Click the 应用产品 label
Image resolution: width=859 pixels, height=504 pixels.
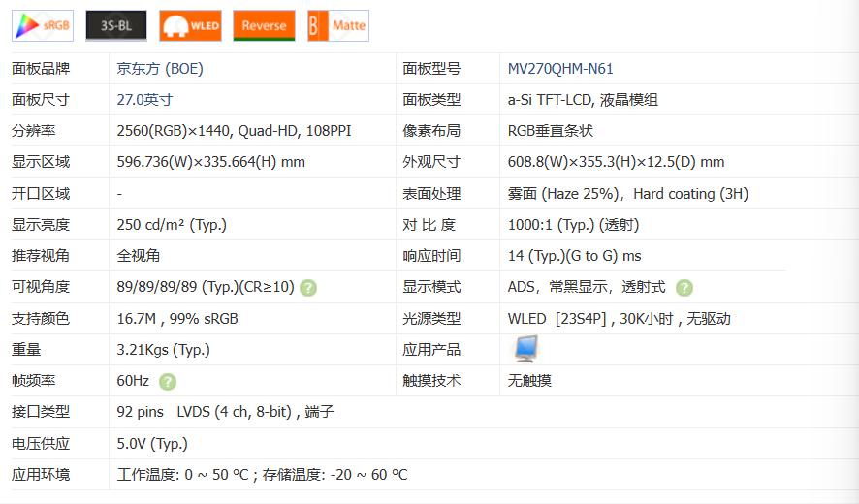pyautogui.click(x=431, y=350)
